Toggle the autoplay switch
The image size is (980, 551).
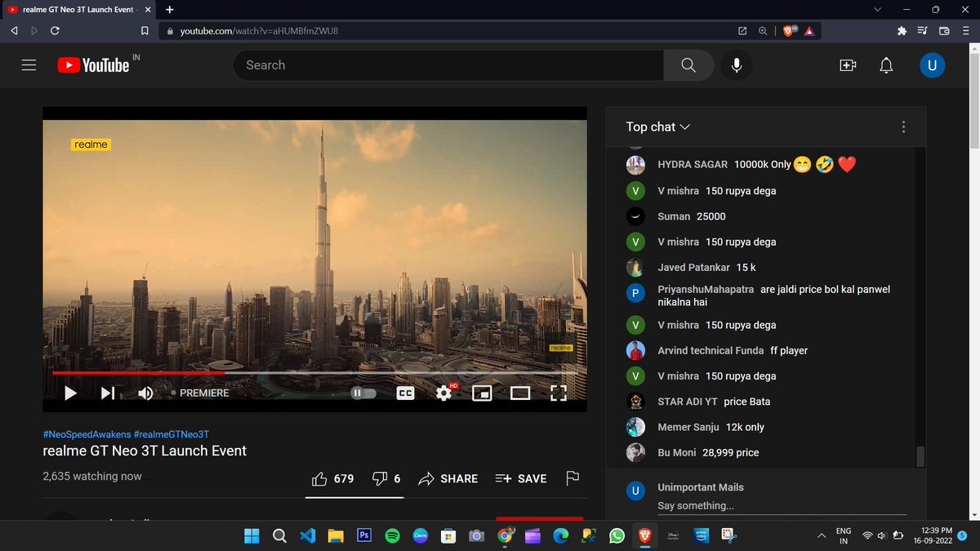click(363, 393)
